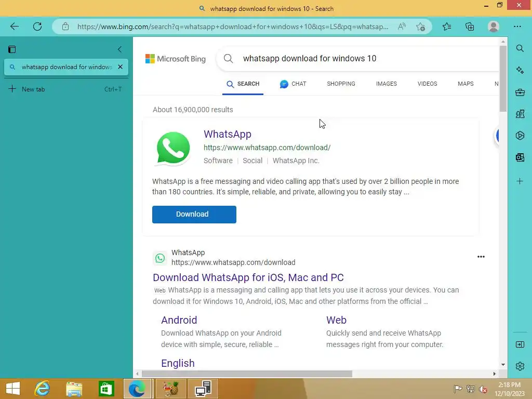Click horizontal scrollbar right arrow
The width and height of the screenshot is (532, 399).
495,374
